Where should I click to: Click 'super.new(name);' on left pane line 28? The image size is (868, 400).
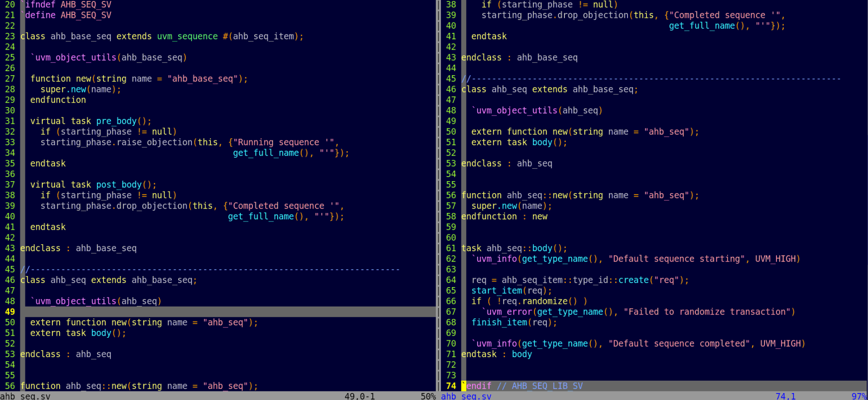pyautogui.click(x=81, y=89)
